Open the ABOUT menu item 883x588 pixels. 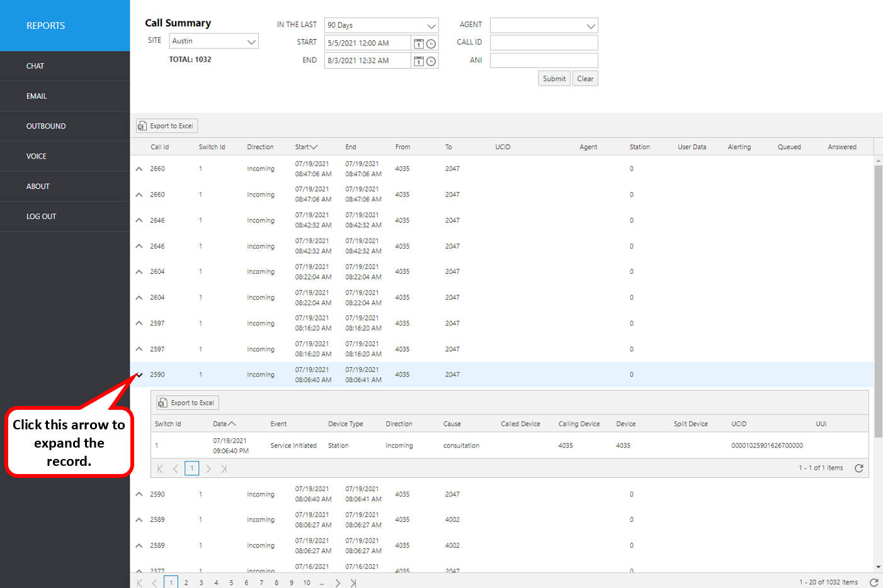coord(65,186)
